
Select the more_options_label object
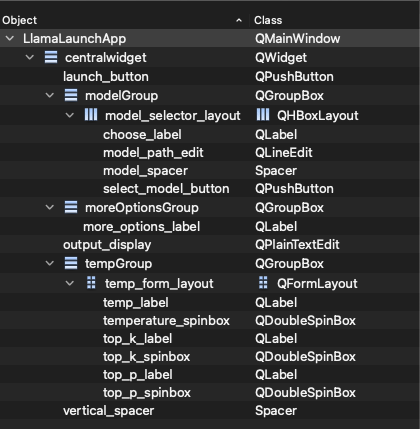point(142,227)
